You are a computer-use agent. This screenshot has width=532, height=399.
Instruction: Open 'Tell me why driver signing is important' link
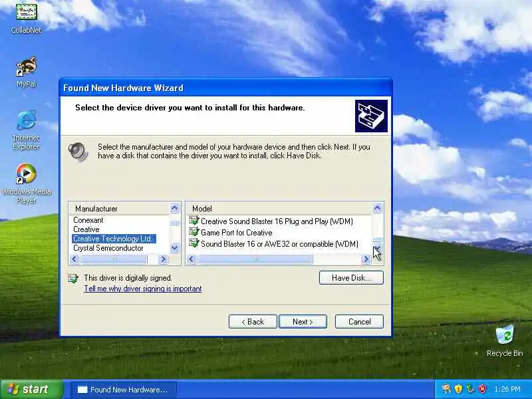[x=143, y=289]
